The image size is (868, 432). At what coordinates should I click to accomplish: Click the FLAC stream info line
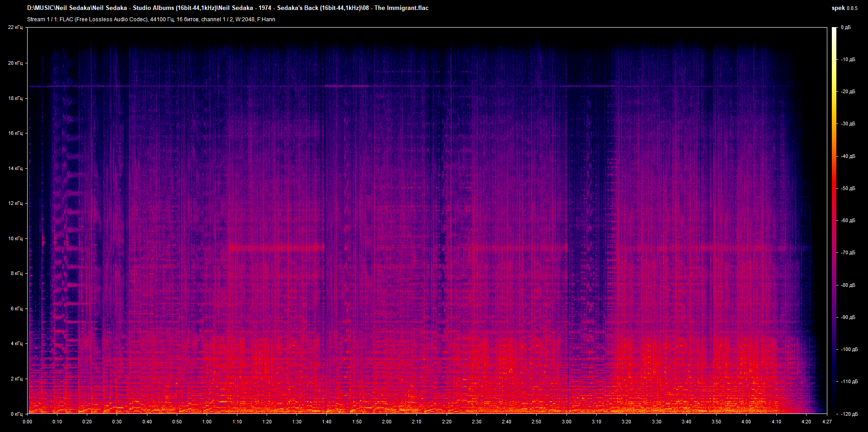[x=151, y=19]
